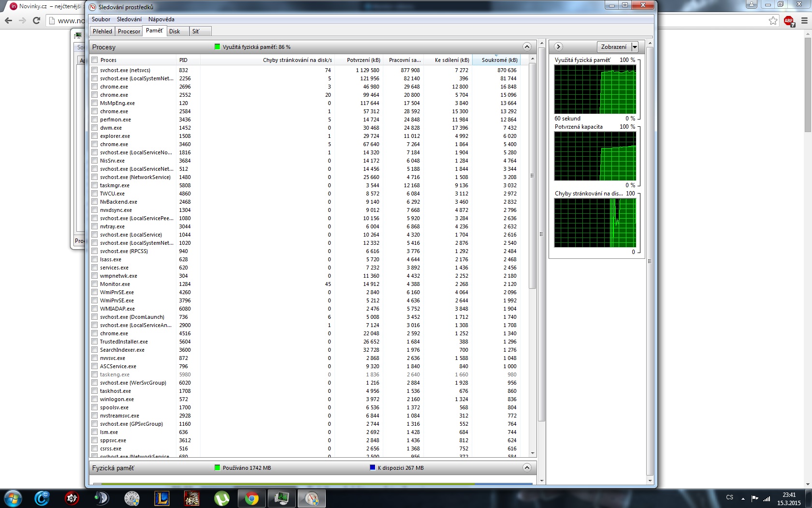This screenshot has height=508, width=812.
Task: Check the taskmgr.exe checkbox
Action: pos(95,185)
